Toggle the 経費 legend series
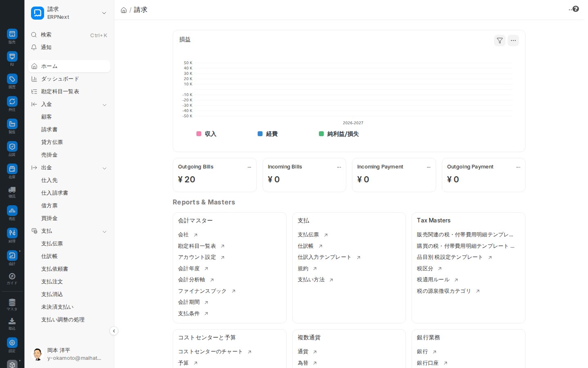Image resolution: width=588 pixels, height=368 pixels. click(268, 134)
